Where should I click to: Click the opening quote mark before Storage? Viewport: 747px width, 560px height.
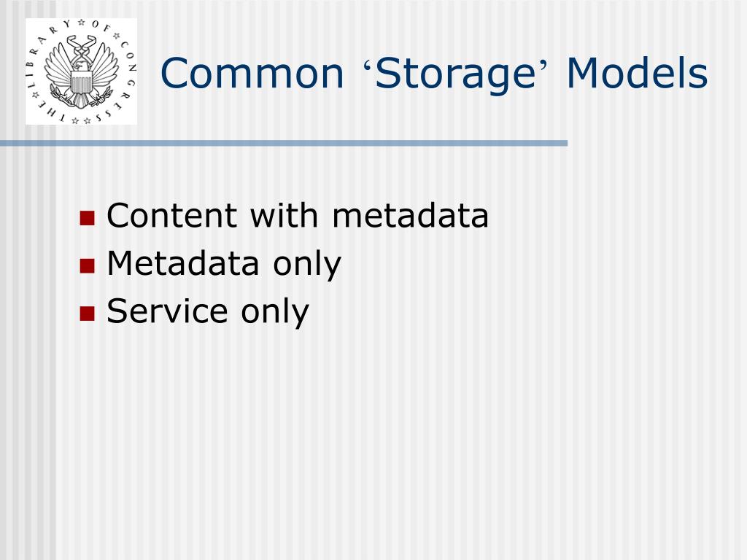pos(368,65)
